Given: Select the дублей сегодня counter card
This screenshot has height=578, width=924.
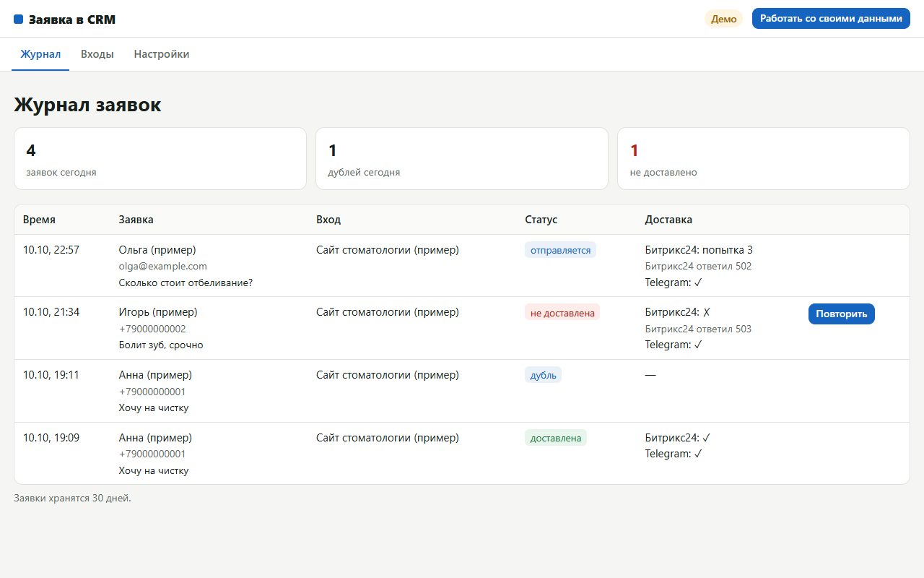Looking at the screenshot, I should (x=462, y=159).
